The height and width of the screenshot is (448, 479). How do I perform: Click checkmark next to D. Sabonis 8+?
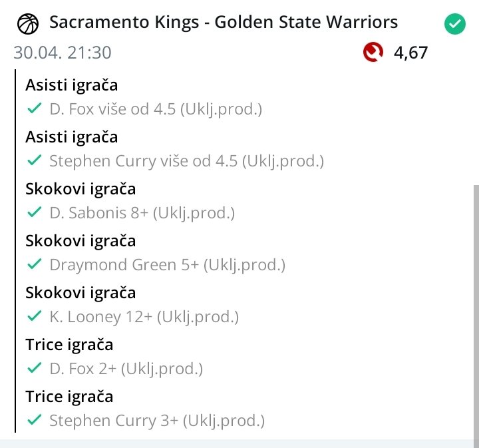(33, 213)
